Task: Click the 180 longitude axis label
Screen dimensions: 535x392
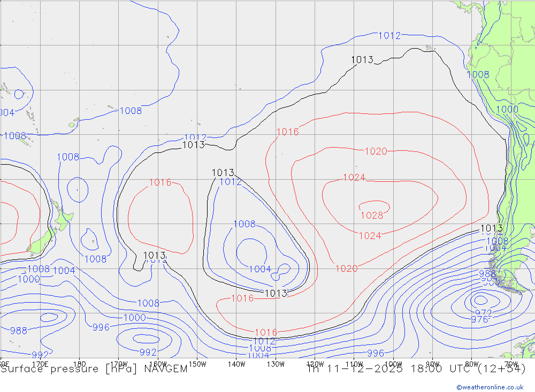Action: pos(80,364)
